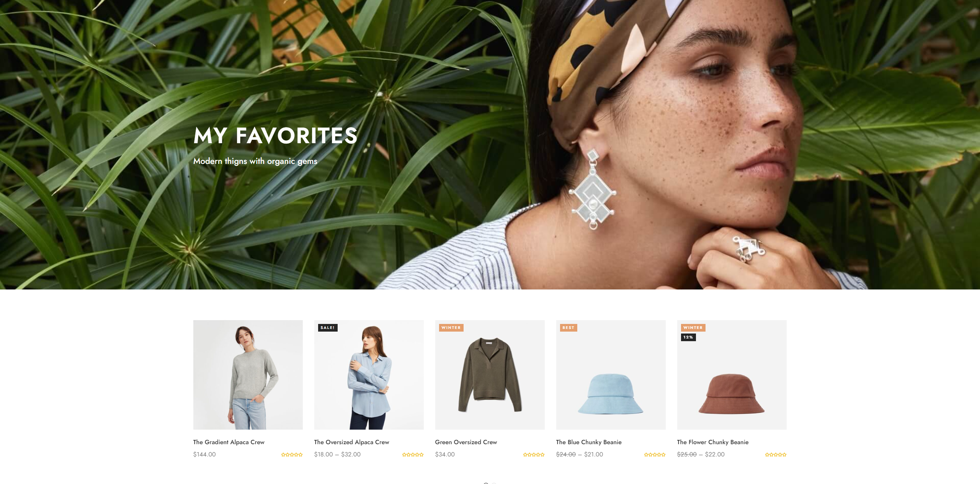Click the 12% discount badge
Image resolution: width=980 pixels, height=484 pixels.
click(x=688, y=337)
